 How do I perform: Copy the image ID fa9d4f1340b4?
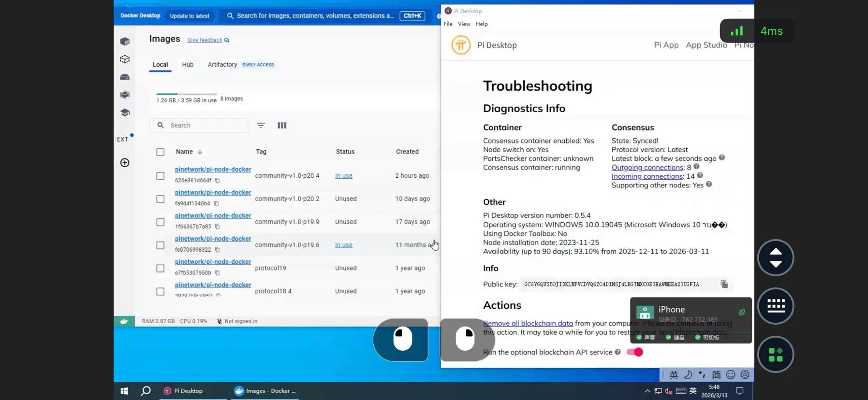216,204
